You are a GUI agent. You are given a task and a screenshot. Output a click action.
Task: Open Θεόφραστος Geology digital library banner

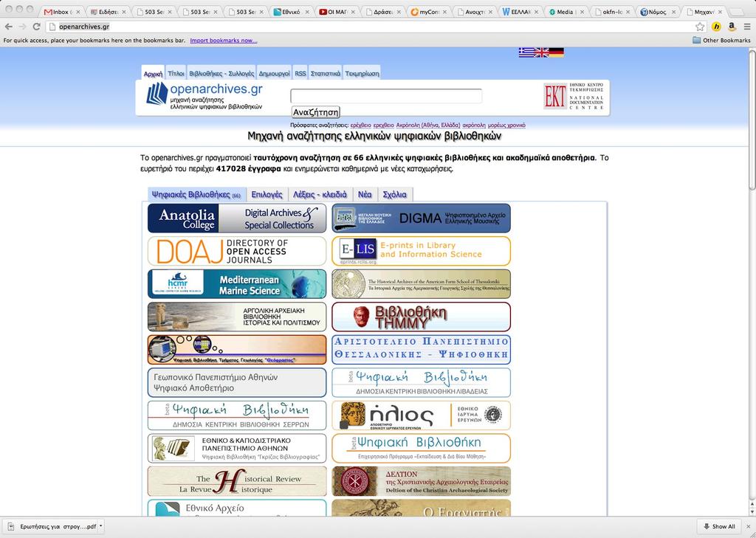[x=237, y=350]
